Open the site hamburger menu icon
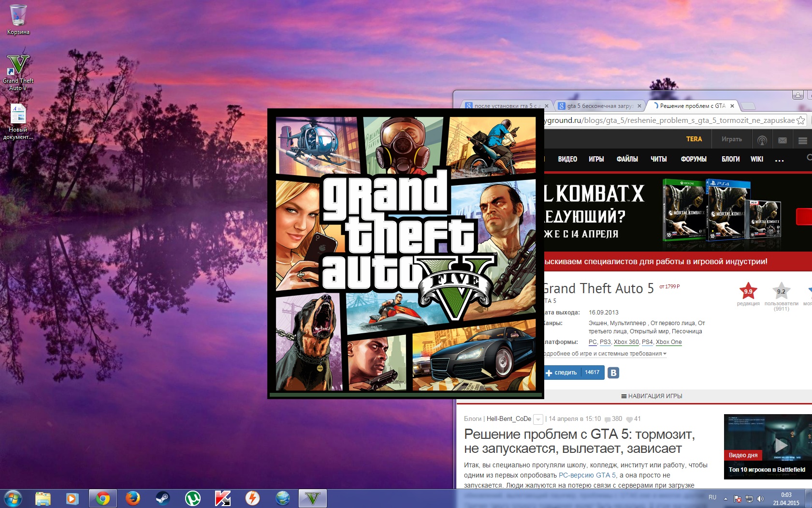 coord(803,140)
